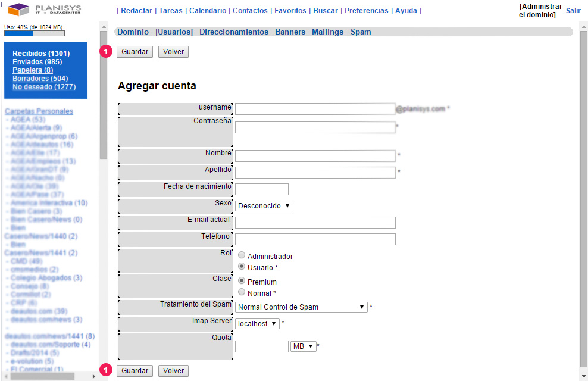
Task: Open the Redactar link
Action: (x=136, y=11)
